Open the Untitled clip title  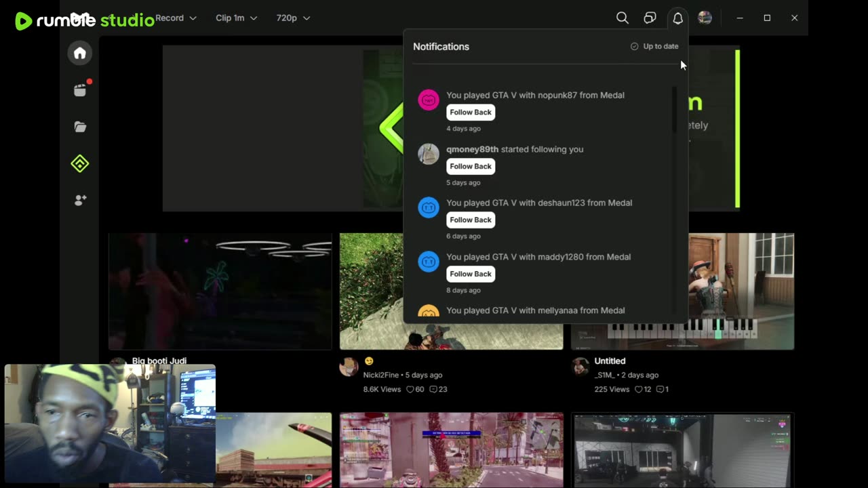tap(610, 361)
